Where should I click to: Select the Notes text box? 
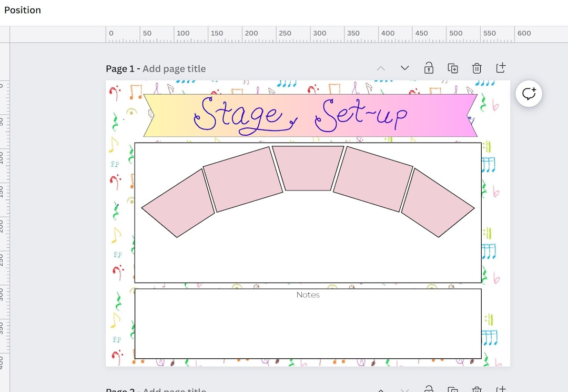(308, 322)
